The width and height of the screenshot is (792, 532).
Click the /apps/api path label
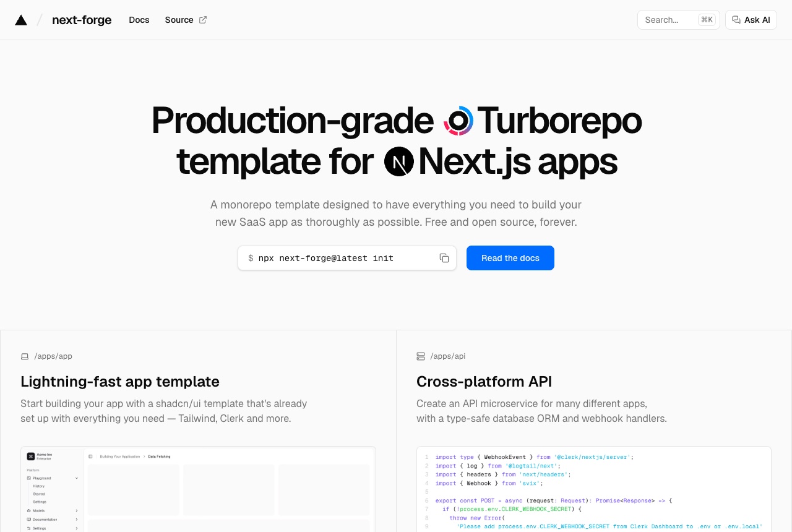point(449,356)
